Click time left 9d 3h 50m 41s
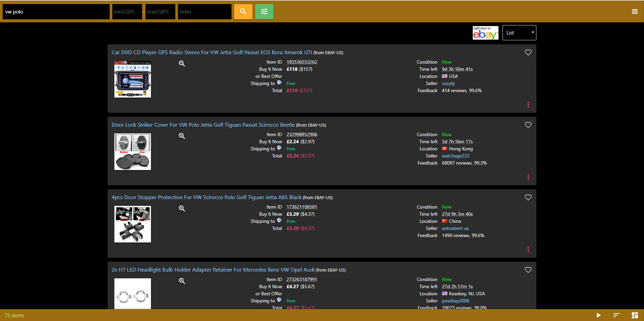The width and height of the screenshot is (644, 321). click(457, 69)
